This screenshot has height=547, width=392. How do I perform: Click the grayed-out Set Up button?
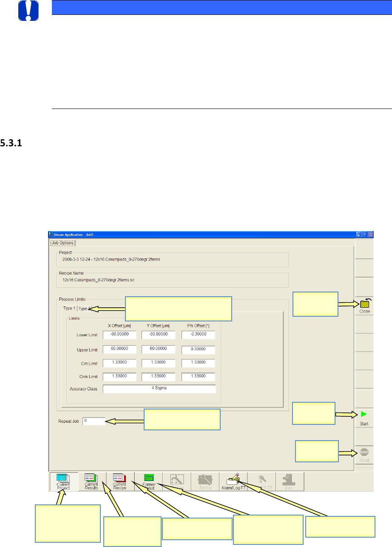tap(205, 481)
